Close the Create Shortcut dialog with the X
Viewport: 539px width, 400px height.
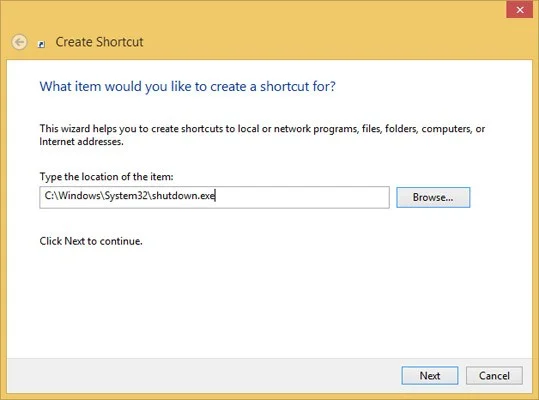519,10
